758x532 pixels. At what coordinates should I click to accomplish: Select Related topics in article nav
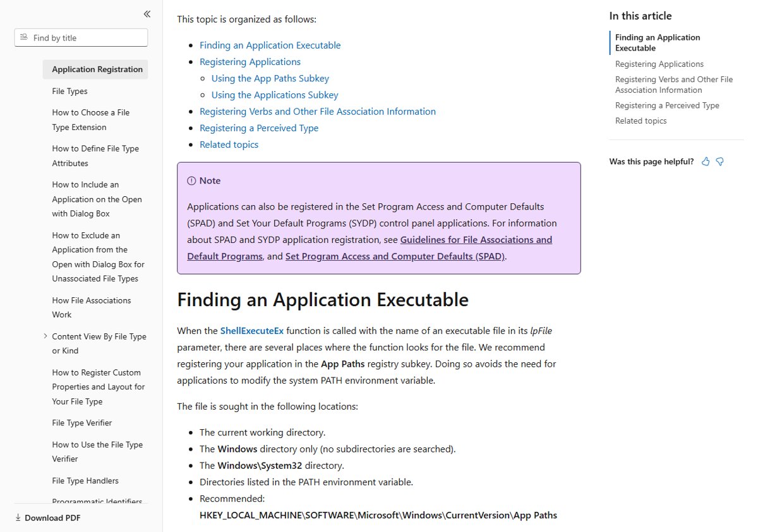tap(641, 121)
